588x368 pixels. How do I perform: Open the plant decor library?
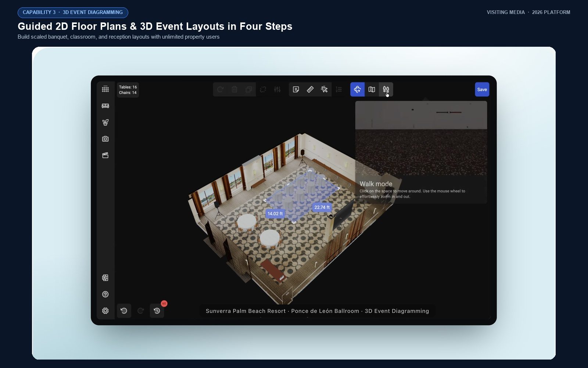[x=105, y=123]
